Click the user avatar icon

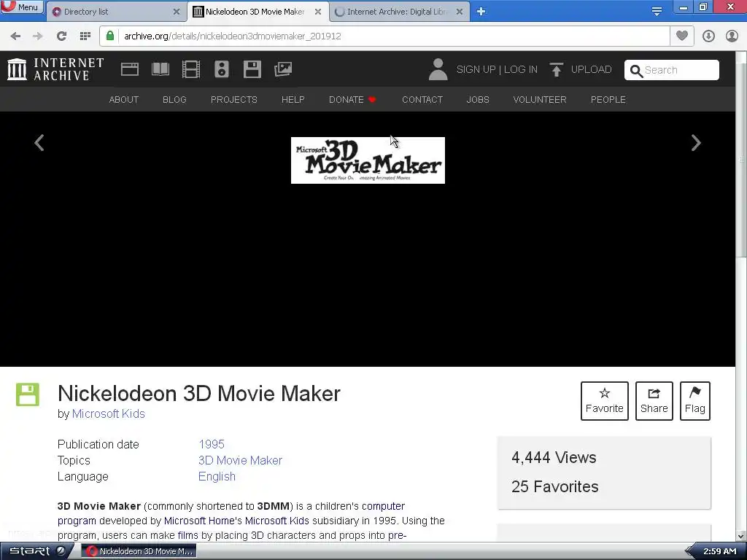438,69
